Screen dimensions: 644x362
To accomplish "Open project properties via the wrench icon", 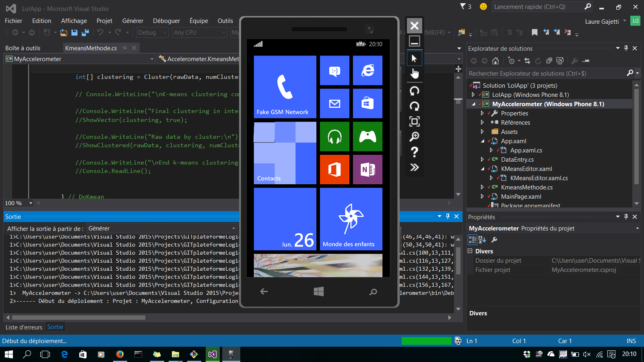I will (x=574, y=61).
